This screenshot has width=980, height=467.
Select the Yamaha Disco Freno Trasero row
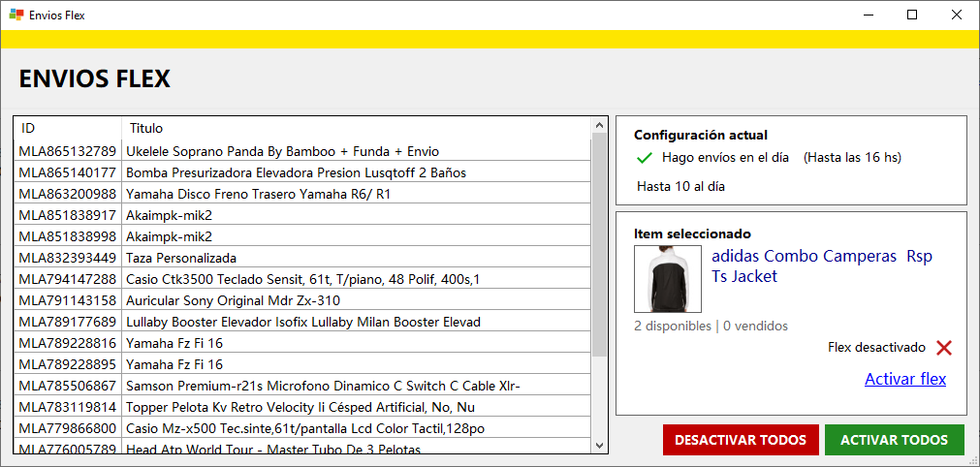tap(302, 194)
